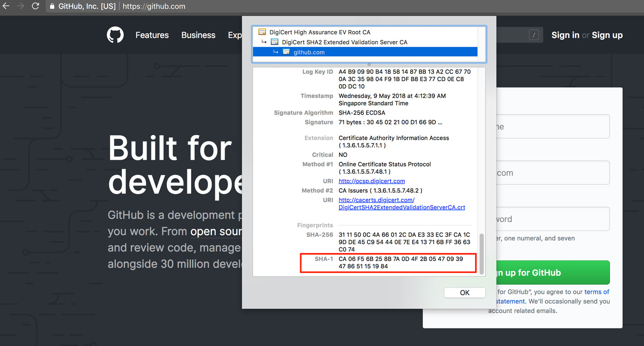Image resolution: width=644 pixels, height=346 pixels.
Task: Click the Sign up link in header
Action: 607,35
